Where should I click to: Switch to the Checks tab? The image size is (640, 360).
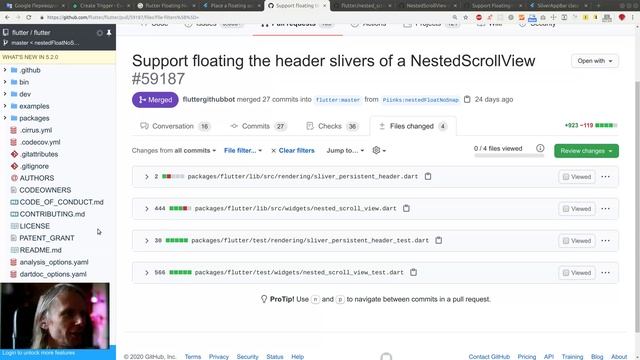tap(332, 126)
